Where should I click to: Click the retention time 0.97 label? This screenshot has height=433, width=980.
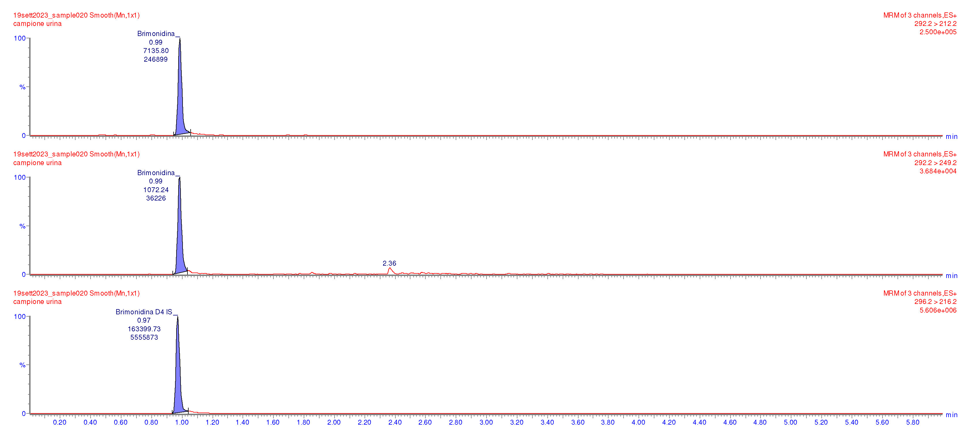[144, 320]
